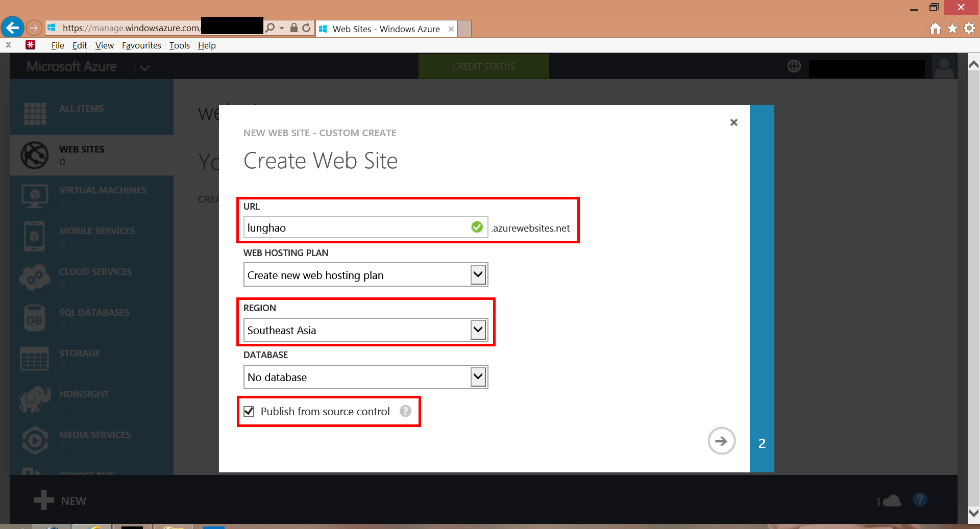Expand the Microsoft Azure header chevron
Image resolution: width=980 pixels, height=529 pixels.
click(x=145, y=67)
